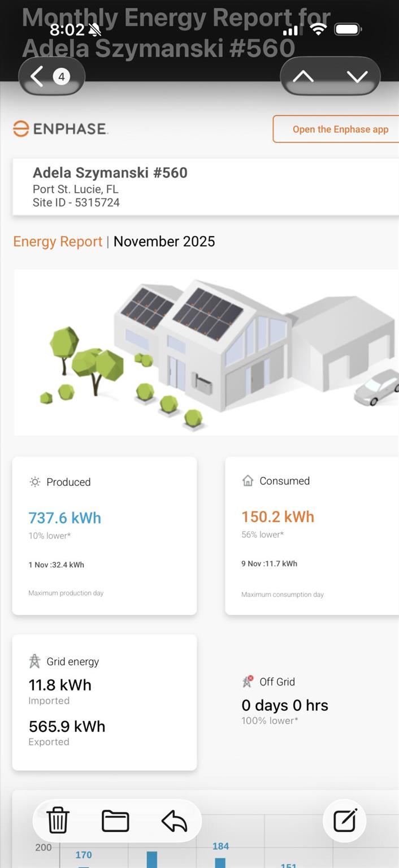The height and width of the screenshot is (868, 399).
Task: Go to next message with down chevron
Action: [357, 76]
